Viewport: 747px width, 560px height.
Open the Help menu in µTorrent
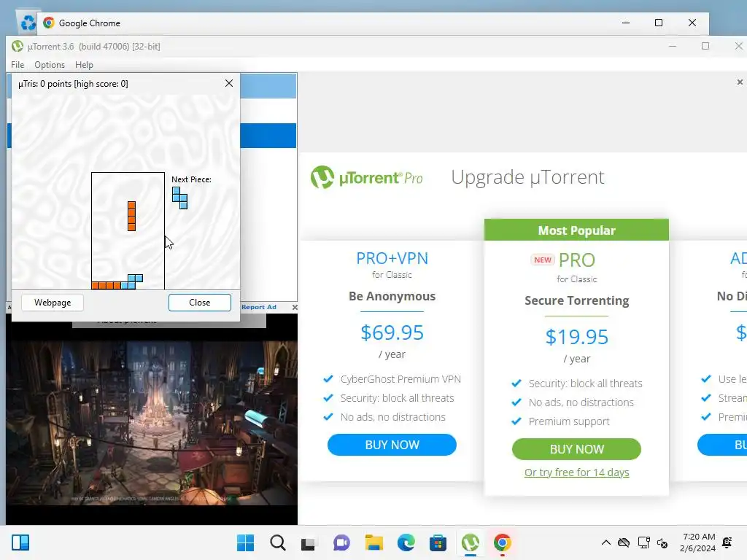(x=84, y=65)
